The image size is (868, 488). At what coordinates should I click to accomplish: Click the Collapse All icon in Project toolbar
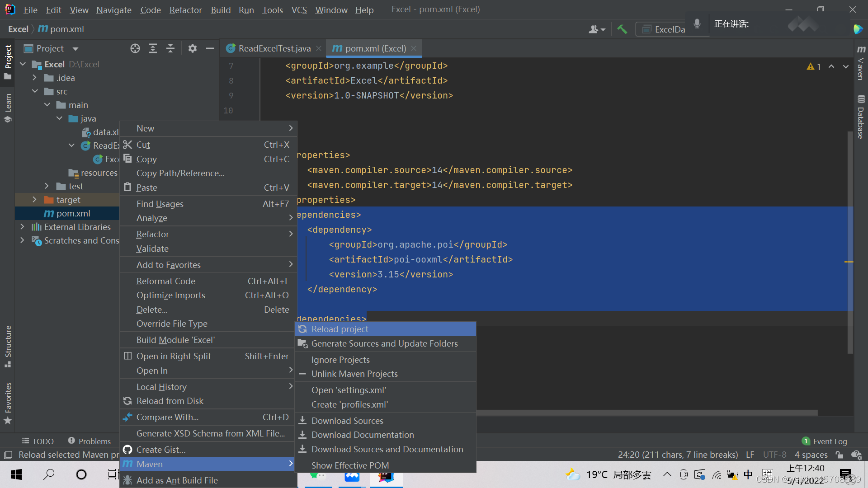pyautogui.click(x=170, y=48)
